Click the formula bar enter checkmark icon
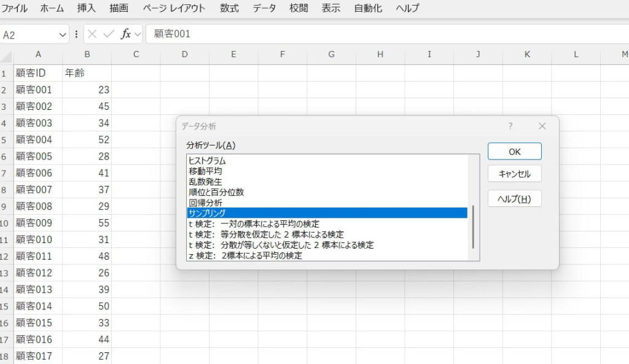The height and width of the screenshot is (364, 629). (109, 34)
